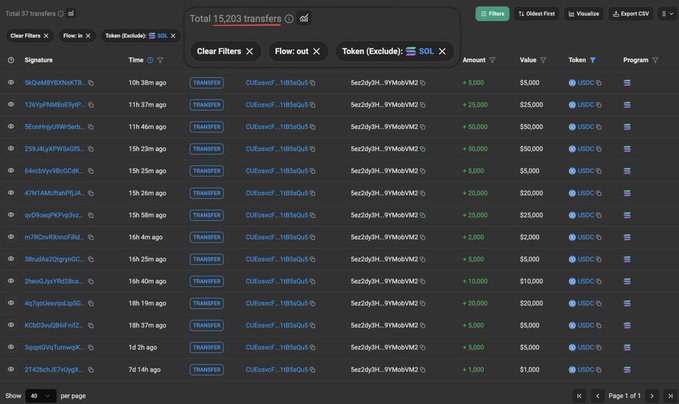The image size is (679, 404).
Task: Copy recipient address in 1d 2h ago row
Action: [423, 348]
